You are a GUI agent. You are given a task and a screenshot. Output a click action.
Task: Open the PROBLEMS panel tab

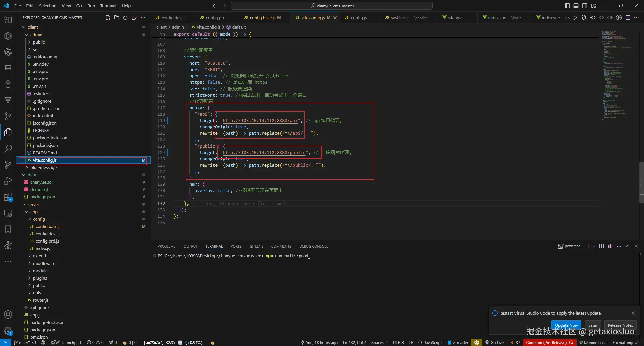click(167, 246)
